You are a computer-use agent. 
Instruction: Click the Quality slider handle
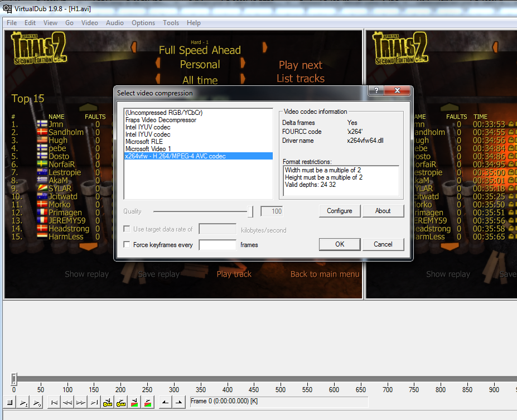pos(250,211)
